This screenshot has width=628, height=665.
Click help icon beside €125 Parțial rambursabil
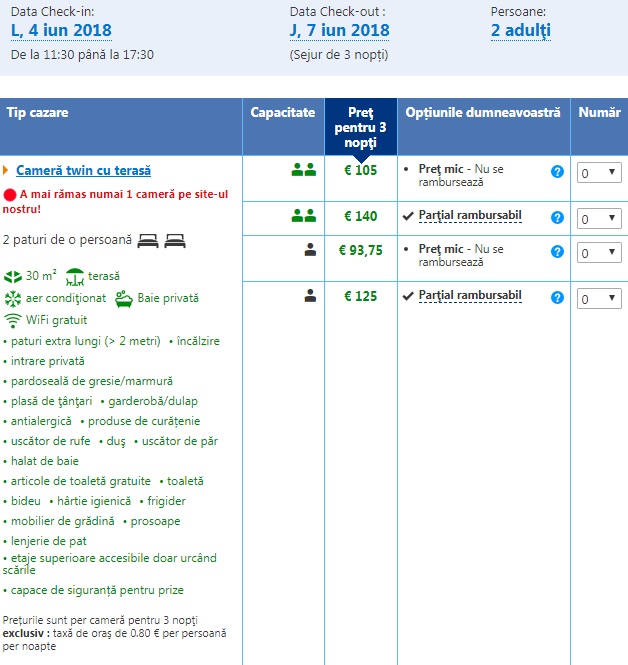[x=557, y=298]
